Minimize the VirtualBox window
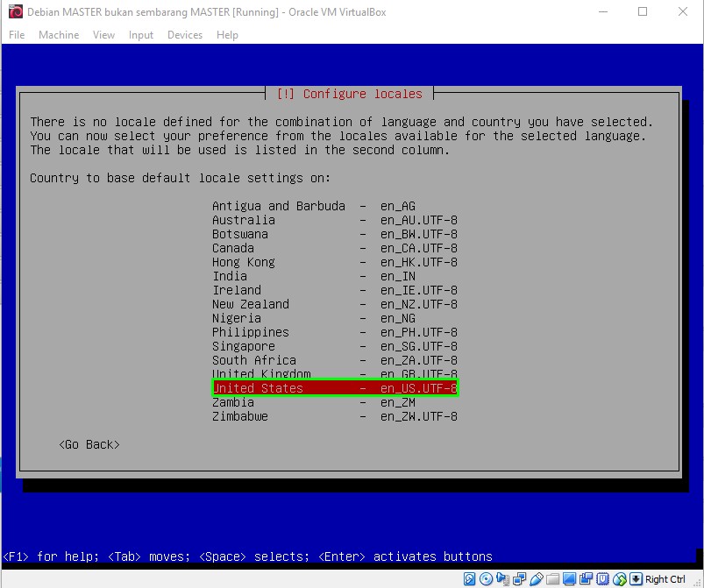The height and width of the screenshot is (588, 704). [603, 11]
